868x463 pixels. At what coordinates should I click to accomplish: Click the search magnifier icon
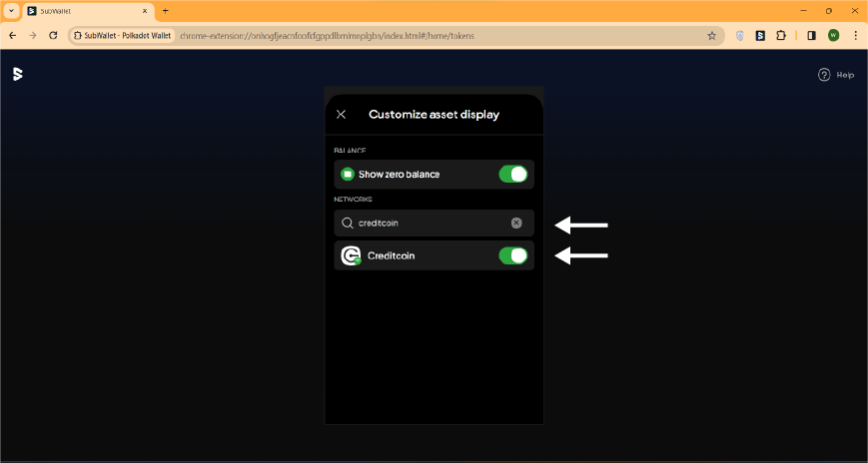[x=347, y=223]
